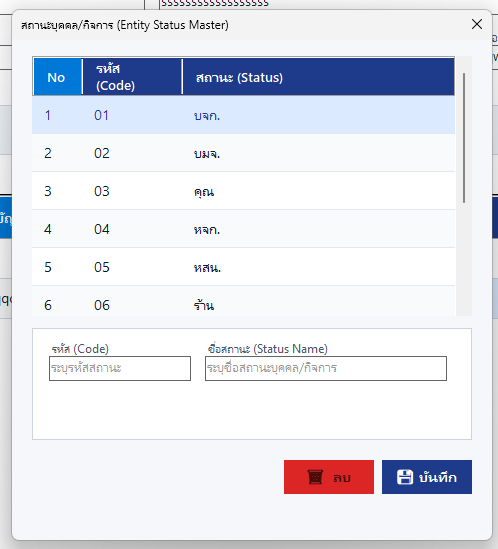
Task: Select the row with status บมจ.
Action: point(243,153)
